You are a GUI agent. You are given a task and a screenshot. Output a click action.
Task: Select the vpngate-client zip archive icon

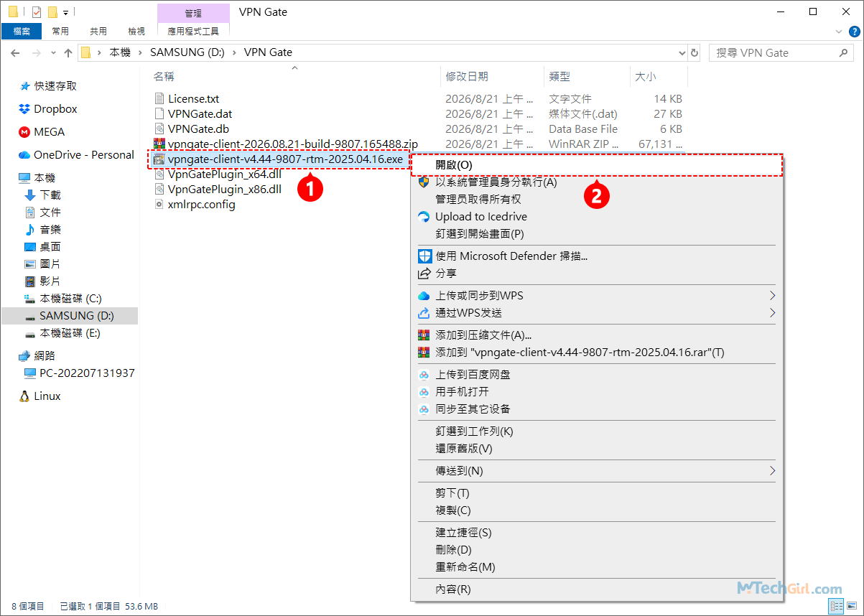pos(159,144)
